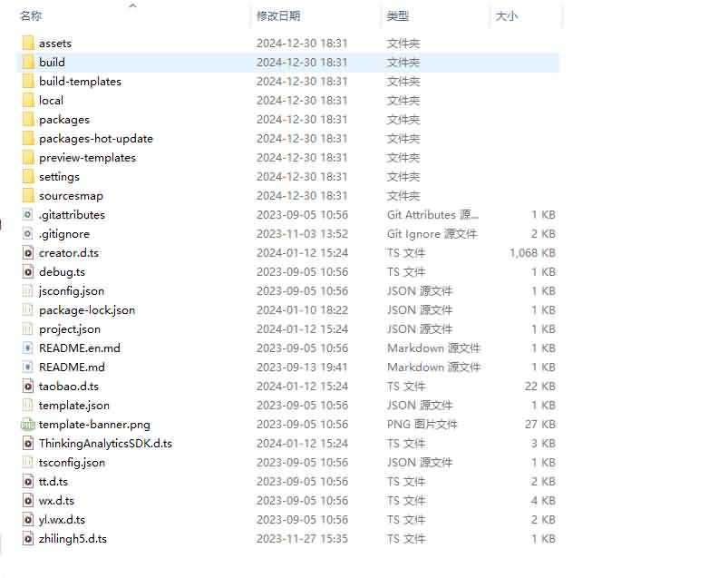
Task: Select the package-lock.json file name
Action: 87,309
